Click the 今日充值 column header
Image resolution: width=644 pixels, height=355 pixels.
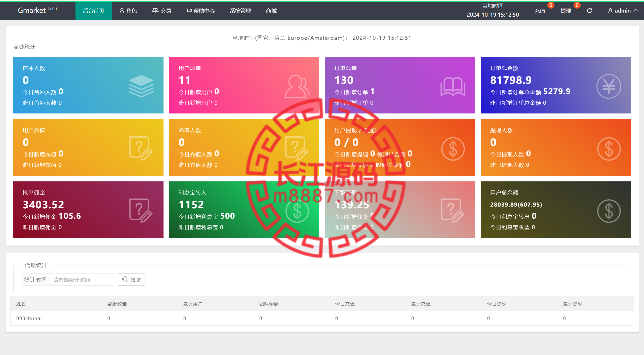[x=345, y=304]
